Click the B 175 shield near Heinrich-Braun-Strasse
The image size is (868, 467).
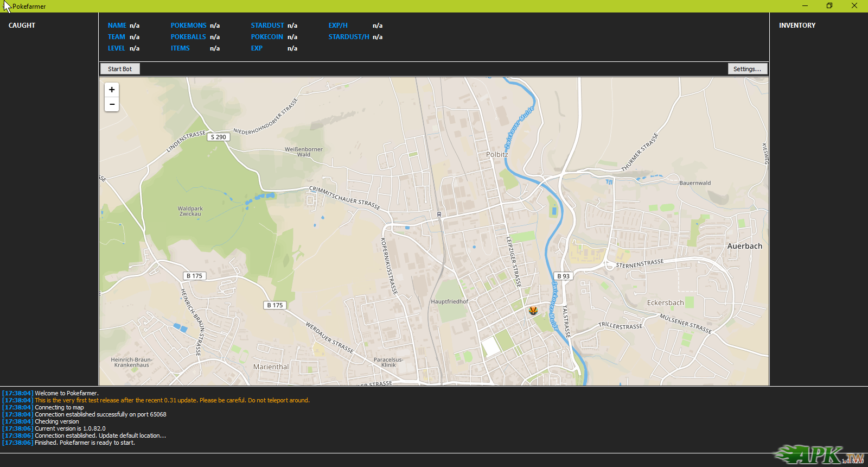[x=194, y=276]
